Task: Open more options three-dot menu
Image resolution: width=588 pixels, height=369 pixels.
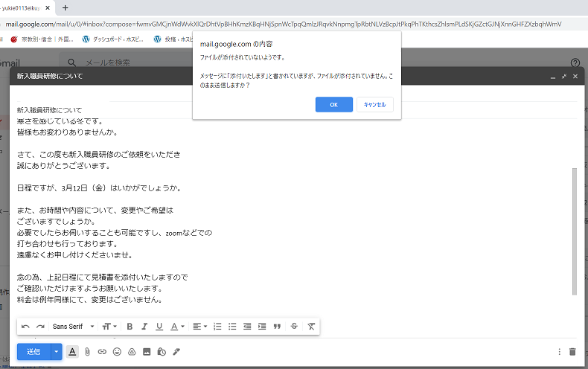Action: [559, 351]
